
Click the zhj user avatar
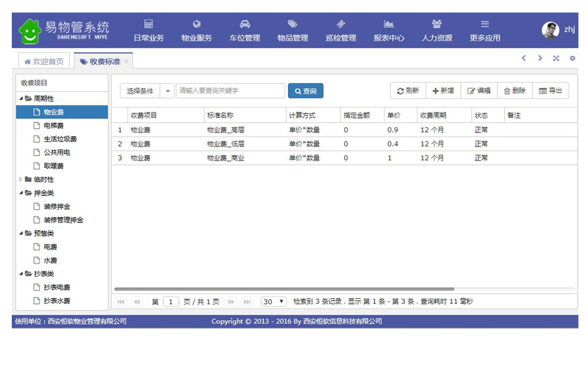click(x=551, y=30)
